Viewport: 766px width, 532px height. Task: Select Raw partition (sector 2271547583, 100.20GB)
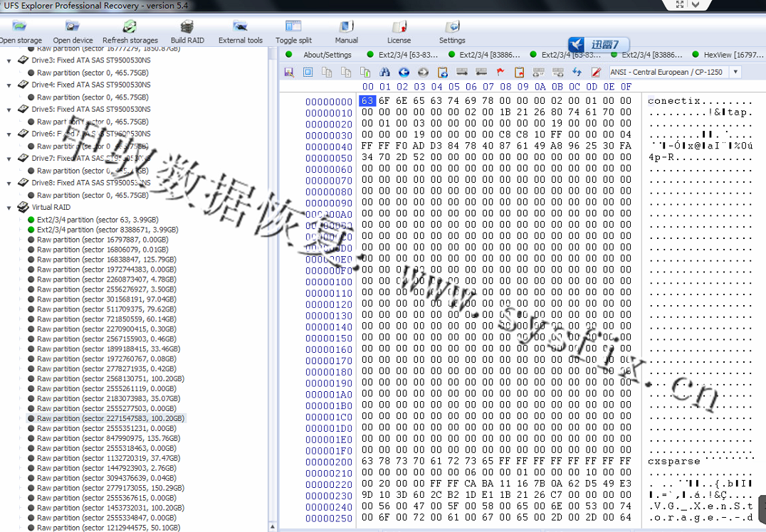(x=110, y=418)
